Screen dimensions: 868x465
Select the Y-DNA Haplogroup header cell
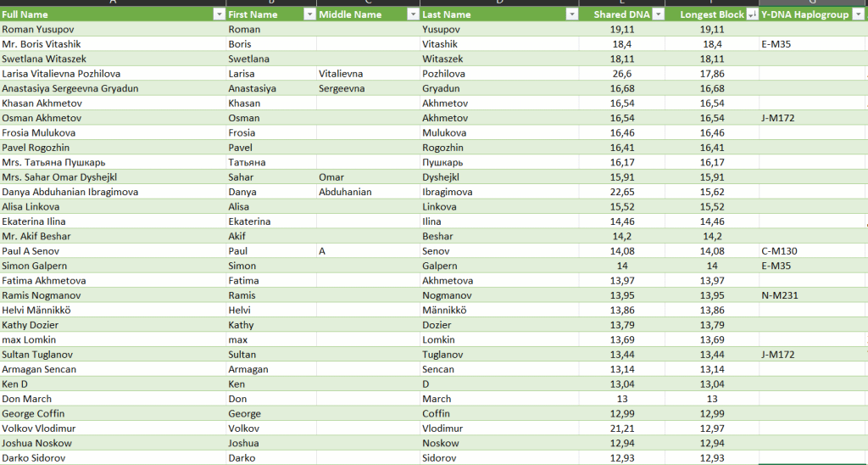click(x=805, y=14)
